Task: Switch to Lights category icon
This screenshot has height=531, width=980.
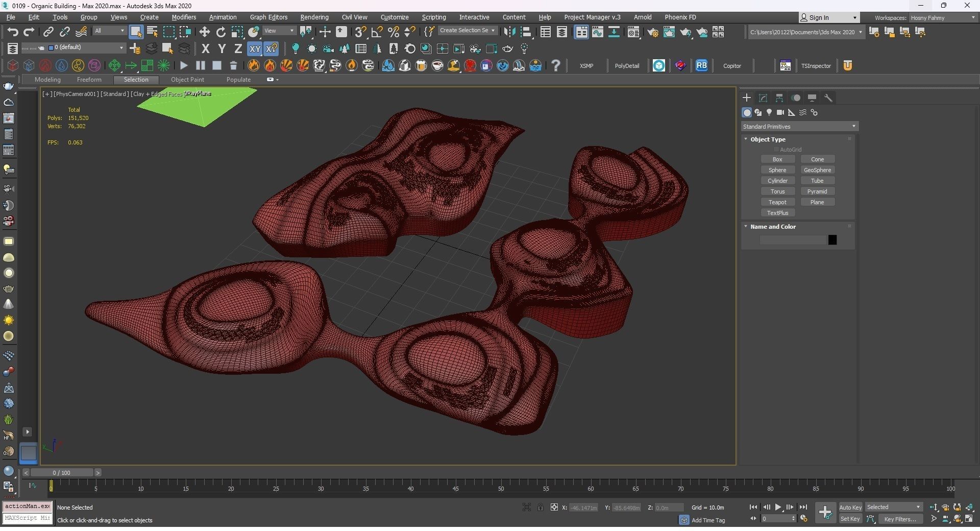Action: tap(769, 112)
